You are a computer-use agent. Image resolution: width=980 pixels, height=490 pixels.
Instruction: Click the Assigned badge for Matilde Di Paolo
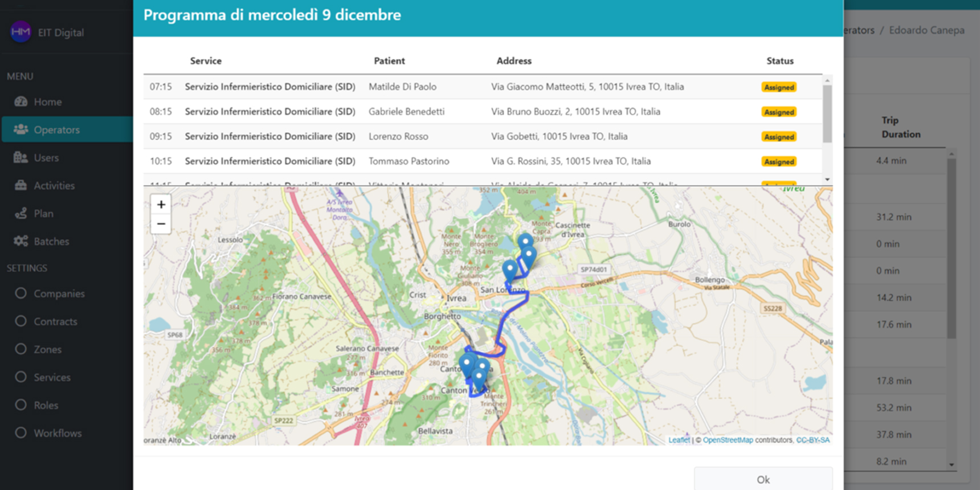click(779, 87)
